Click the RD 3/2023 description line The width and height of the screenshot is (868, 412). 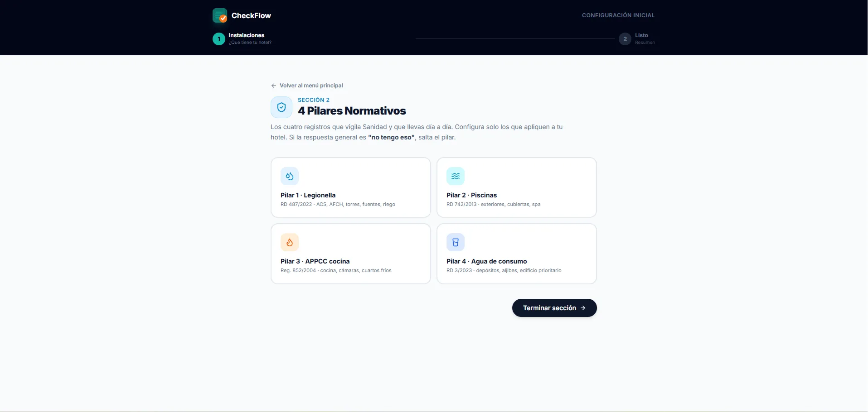504,271
